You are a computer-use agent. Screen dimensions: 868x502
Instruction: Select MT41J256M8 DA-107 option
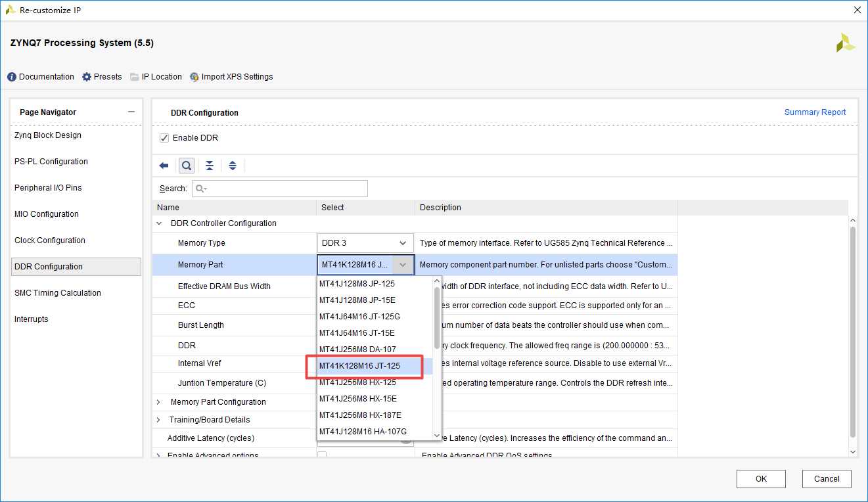click(x=375, y=350)
